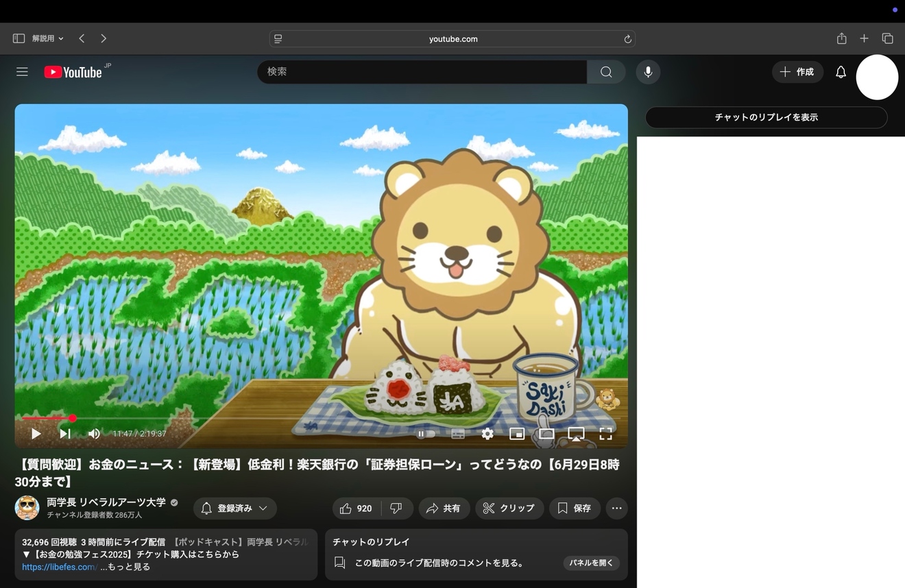Viewport: 905px width, 588px height.
Task: Dislike the video
Action: pos(396,508)
